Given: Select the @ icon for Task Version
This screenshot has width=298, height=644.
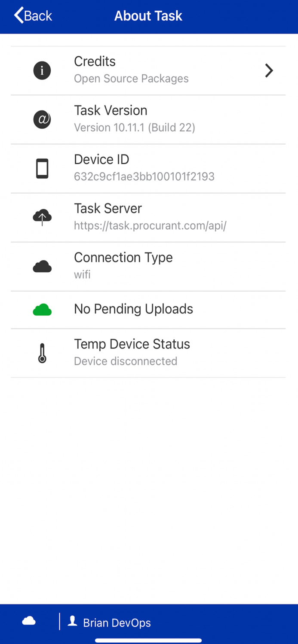Looking at the screenshot, I should click(x=42, y=120).
